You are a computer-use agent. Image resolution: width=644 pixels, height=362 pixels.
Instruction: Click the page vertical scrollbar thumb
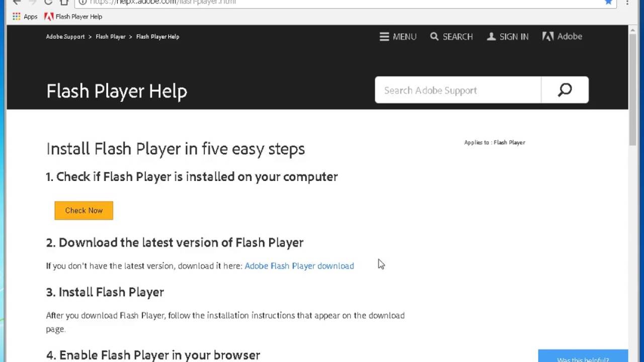coord(633,89)
